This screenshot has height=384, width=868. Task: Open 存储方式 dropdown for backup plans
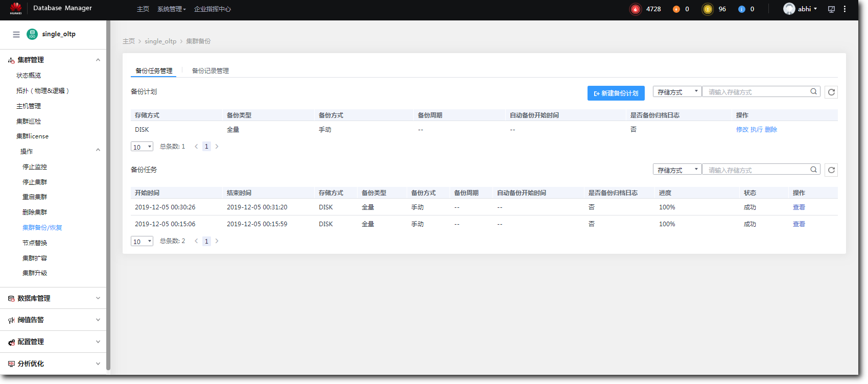[x=677, y=92]
